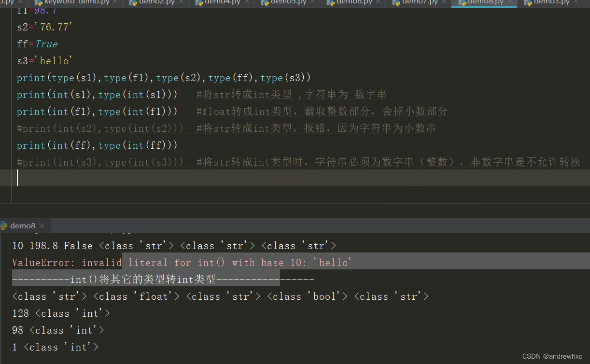Click the 'int()将其它的类型转int类型' separator output line
590x364 pixels.
click(x=163, y=280)
